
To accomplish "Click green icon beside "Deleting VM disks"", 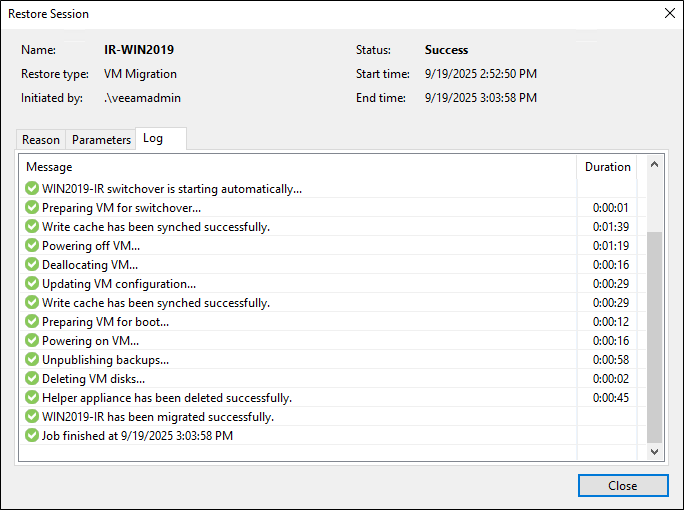I will pos(32,379).
